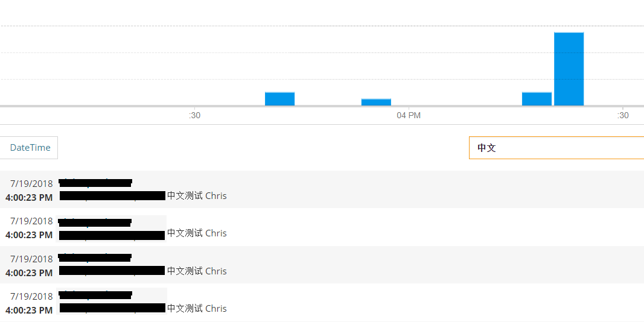The width and height of the screenshot is (644, 322).
Task: Open the fourth row's upper redacted link
Action: 95,295
